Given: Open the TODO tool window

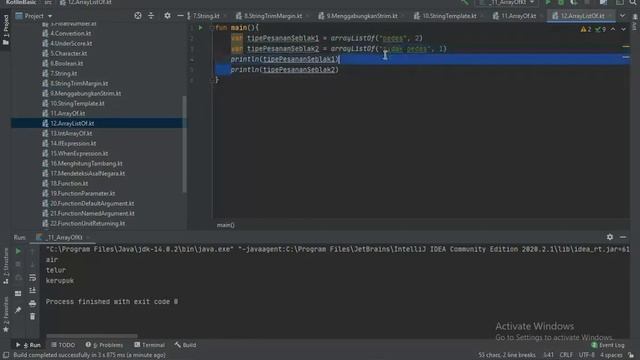Looking at the screenshot, I should tap(63, 345).
